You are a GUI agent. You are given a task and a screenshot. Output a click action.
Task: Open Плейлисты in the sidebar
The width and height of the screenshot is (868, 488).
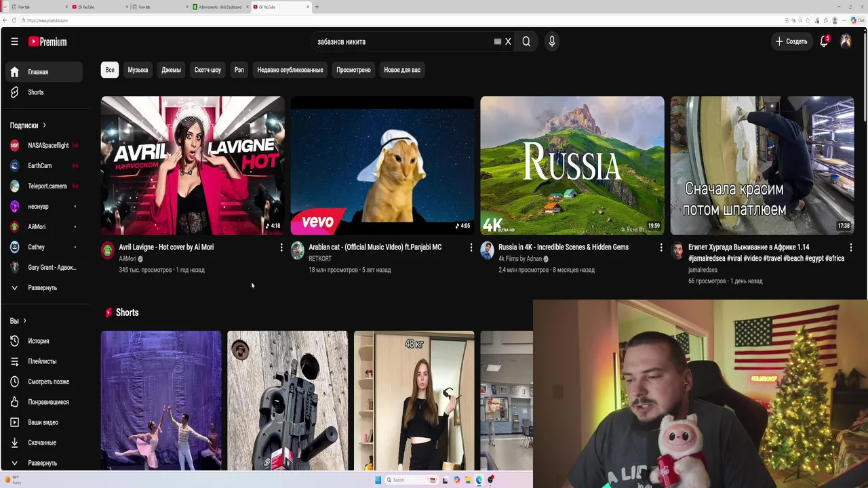coord(45,361)
